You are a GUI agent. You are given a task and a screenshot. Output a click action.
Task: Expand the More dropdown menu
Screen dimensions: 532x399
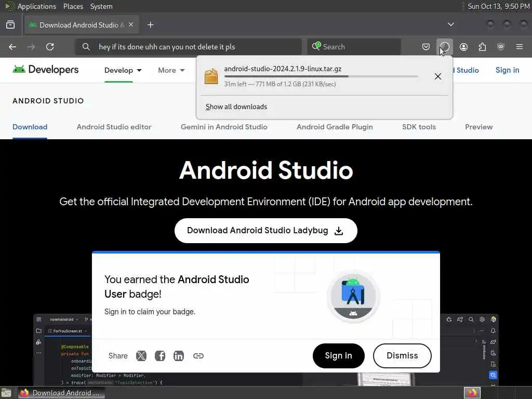(171, 70)
